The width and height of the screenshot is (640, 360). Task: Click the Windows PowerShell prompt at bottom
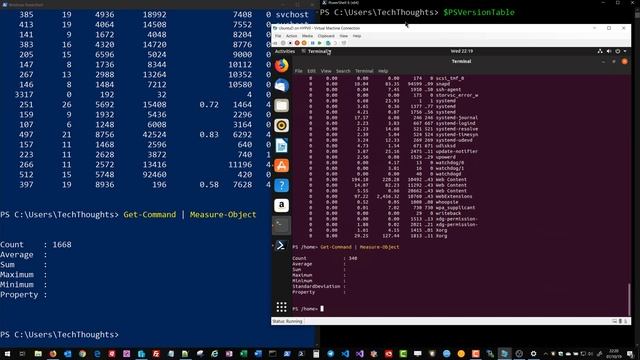(x=60, y=334)
